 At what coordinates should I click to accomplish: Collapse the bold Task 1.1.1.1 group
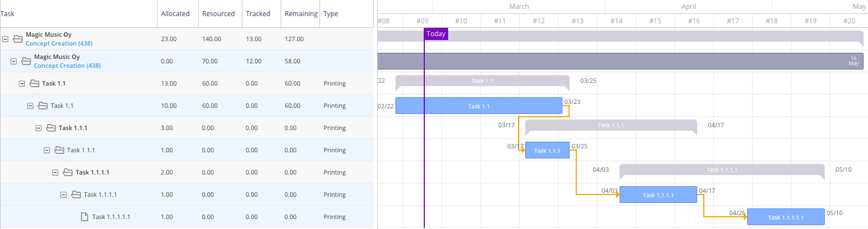[55, 172]
